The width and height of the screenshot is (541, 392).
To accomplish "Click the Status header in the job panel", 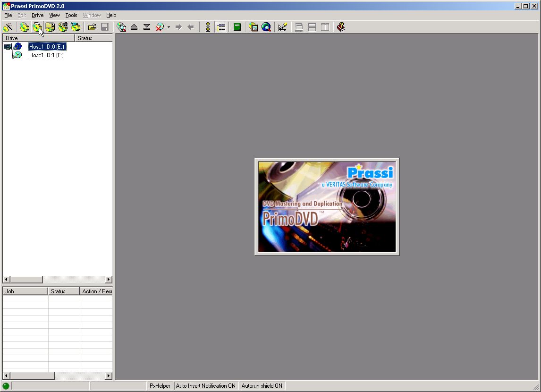I will 63,291.
